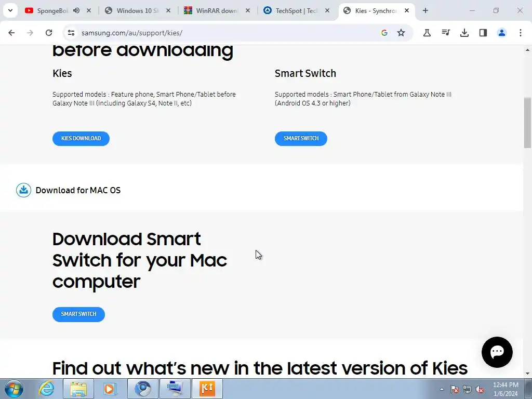532x399 pixels.
Task: View site information icon in address bar
Action: pyautogui.click(x=71, y=33)
